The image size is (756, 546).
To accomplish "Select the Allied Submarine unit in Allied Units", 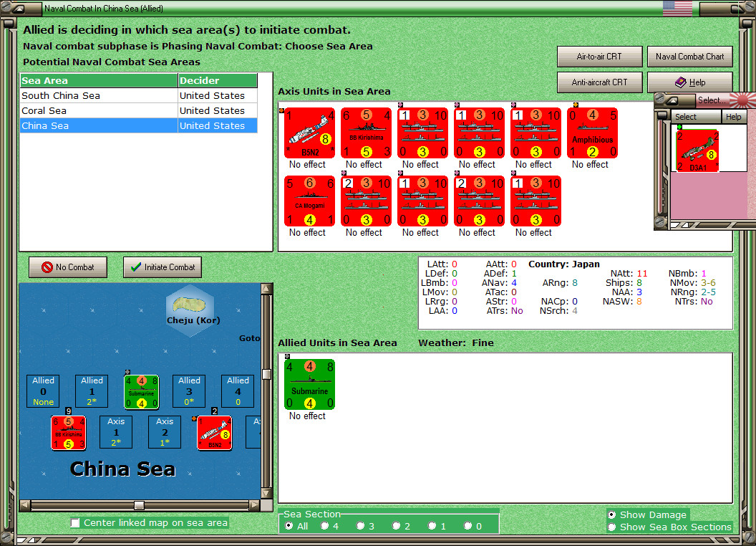I will tap(309, 384).
